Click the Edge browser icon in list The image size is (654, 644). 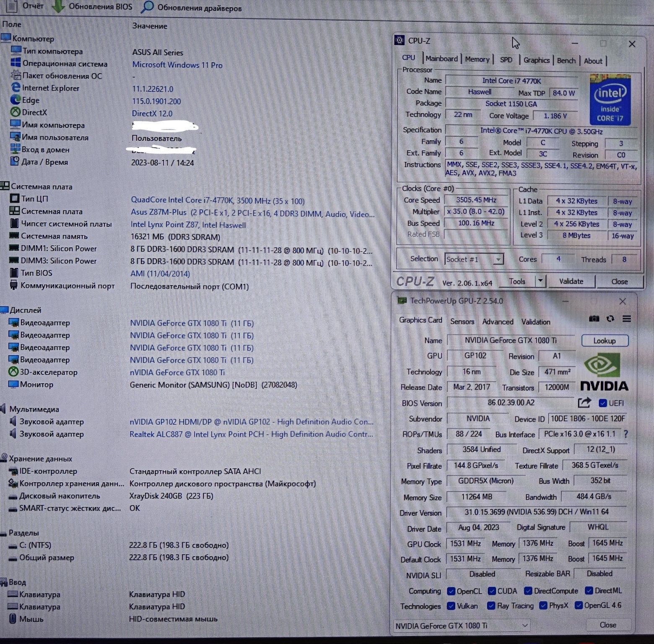[16, 100]
